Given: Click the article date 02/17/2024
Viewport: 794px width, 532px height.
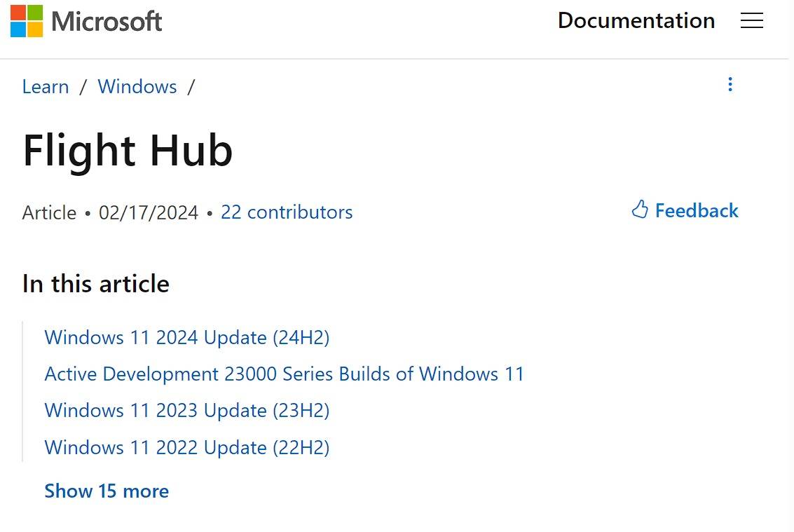Looking at the screenshot, I should pos(149,212).
